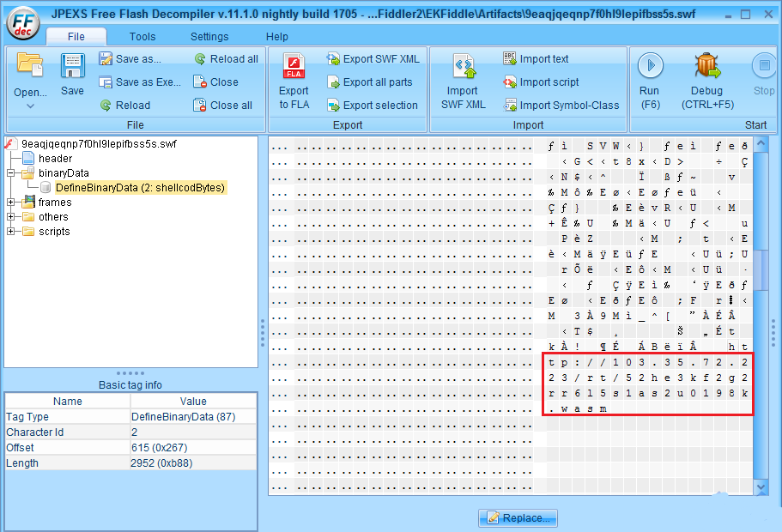Expand the frames tree folder
This screenshot has height=532, width=782.
tap(10, 202)
